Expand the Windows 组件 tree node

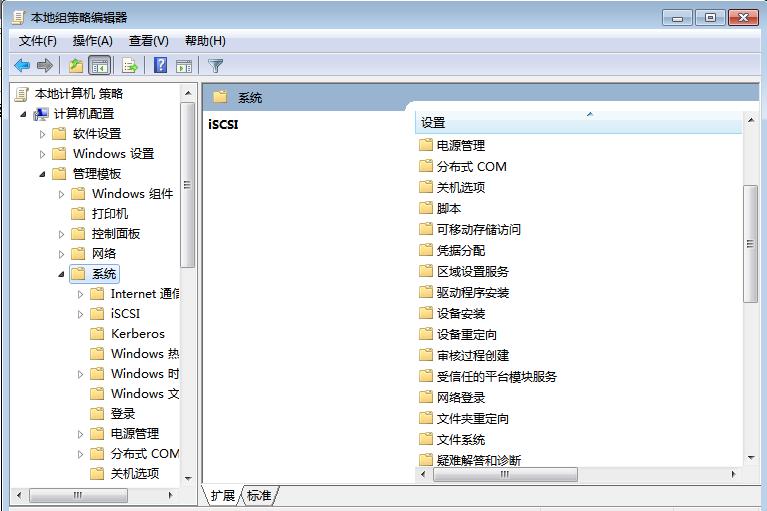tap(61, 194)
